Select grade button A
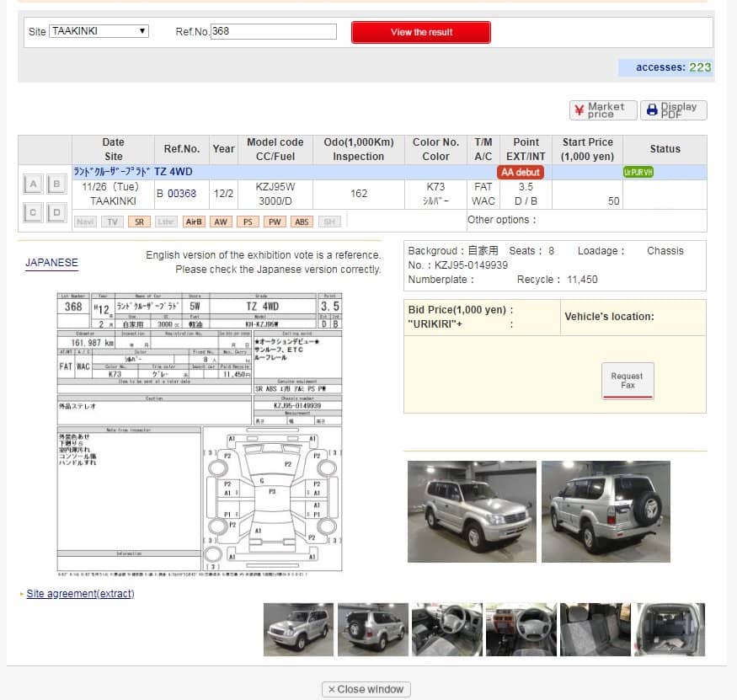The width and height of the screenshot is (737, 700). click(33, 184)
